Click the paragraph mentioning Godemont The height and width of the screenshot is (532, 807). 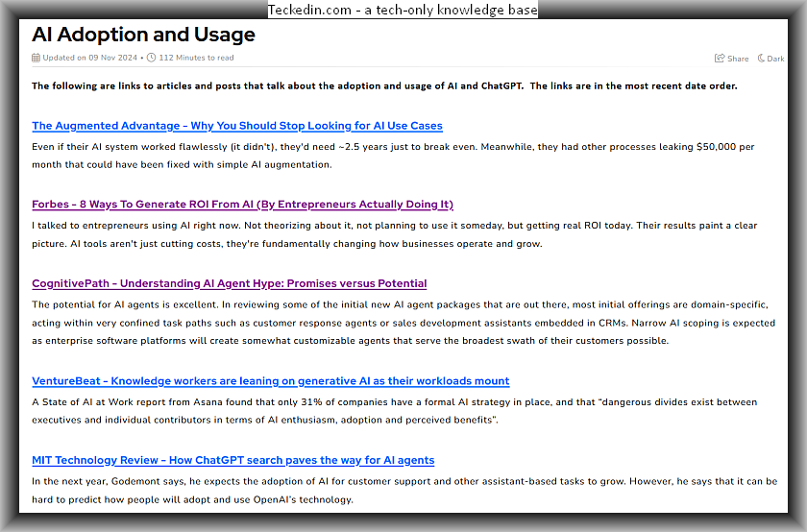(x=404, y=491)
